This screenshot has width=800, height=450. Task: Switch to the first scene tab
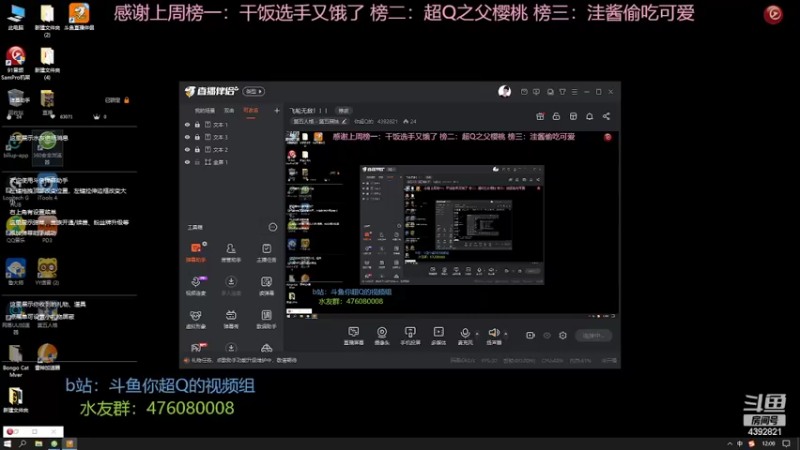pyautogui.click(x=205, y=110)
